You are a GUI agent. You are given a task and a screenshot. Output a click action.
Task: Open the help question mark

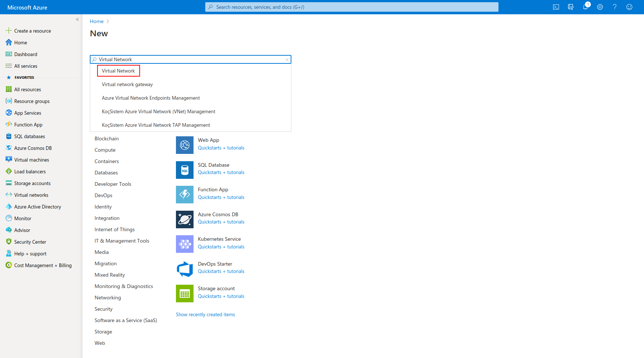point(615,7)
